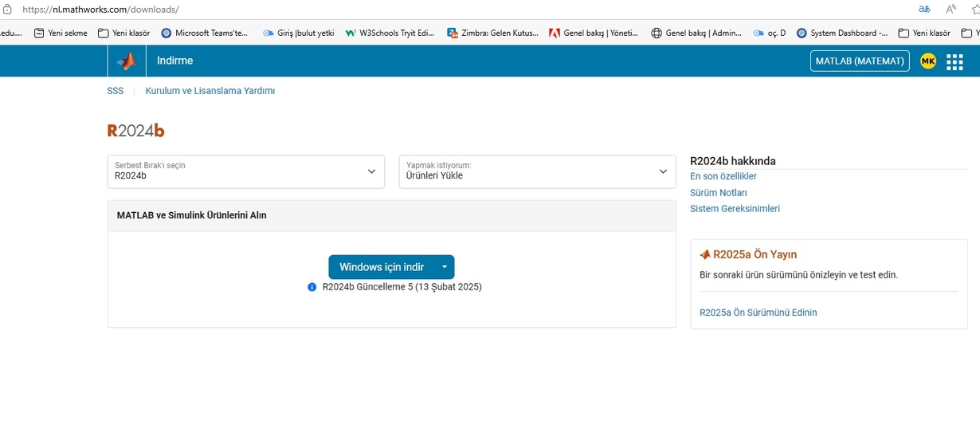Screen dimensions: 980x429
Task: Open the oç. D bookmark
Action: [770, 33]
